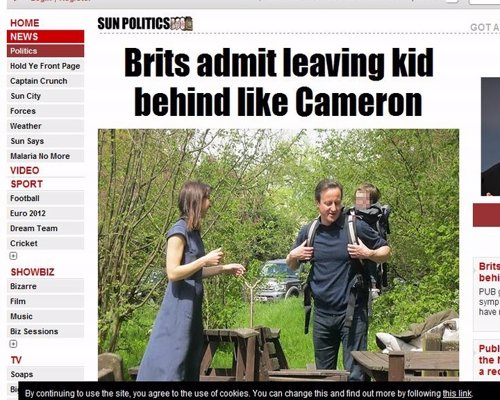Click the main Cameron article photo

pyautogui.click(x=278, y=255)
